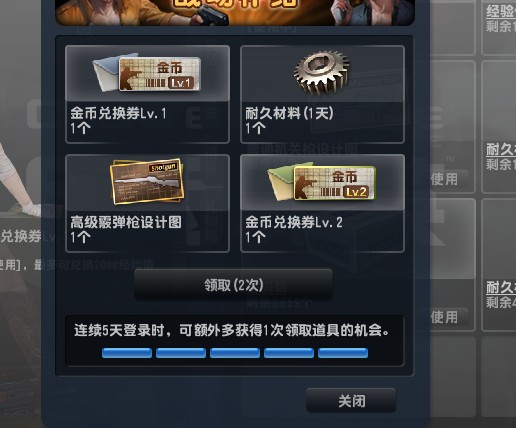The width and height of the screenshot is (516, 428).
Task: Click the banner image at the top of the dialog
Action: pos(235,12)
